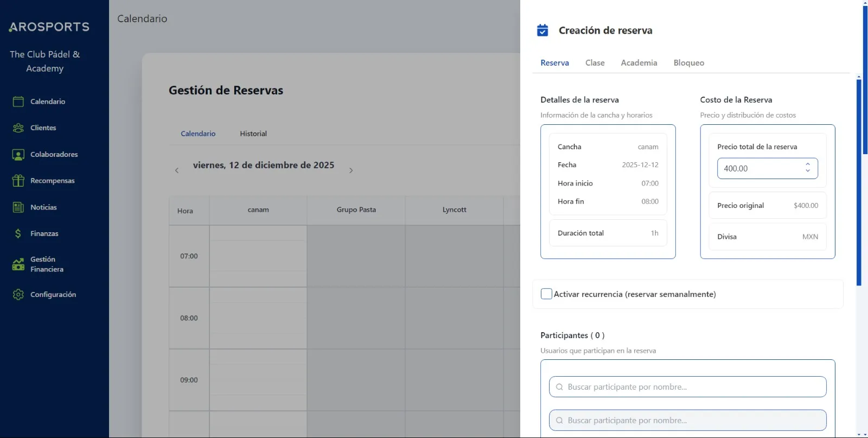
Task: Click the Recompensas gift icon
Action: pyautogui.click(x=18, y=181)
